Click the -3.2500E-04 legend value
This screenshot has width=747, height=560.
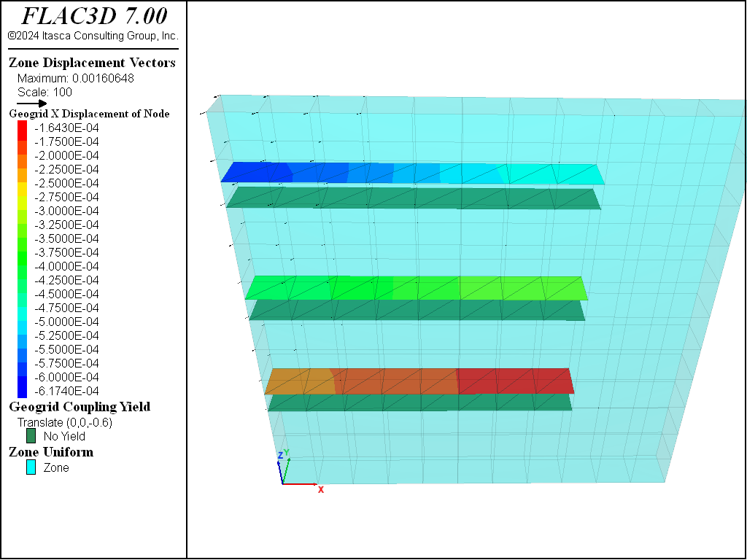[x=66, y=225]
